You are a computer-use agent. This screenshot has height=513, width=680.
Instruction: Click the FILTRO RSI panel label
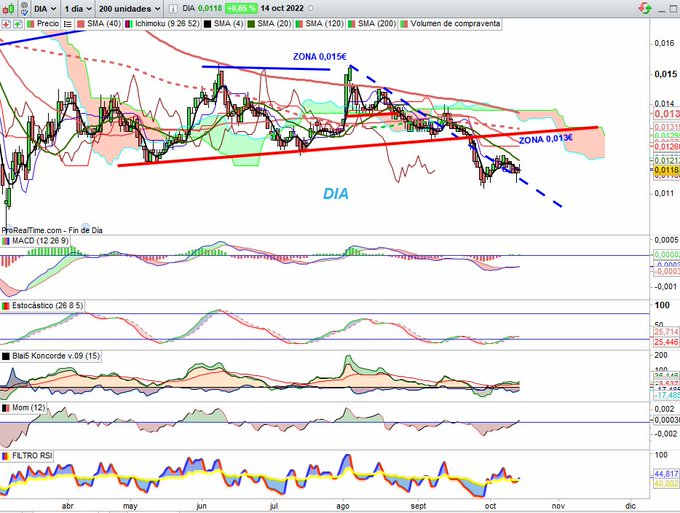click(x=32, y=456)
